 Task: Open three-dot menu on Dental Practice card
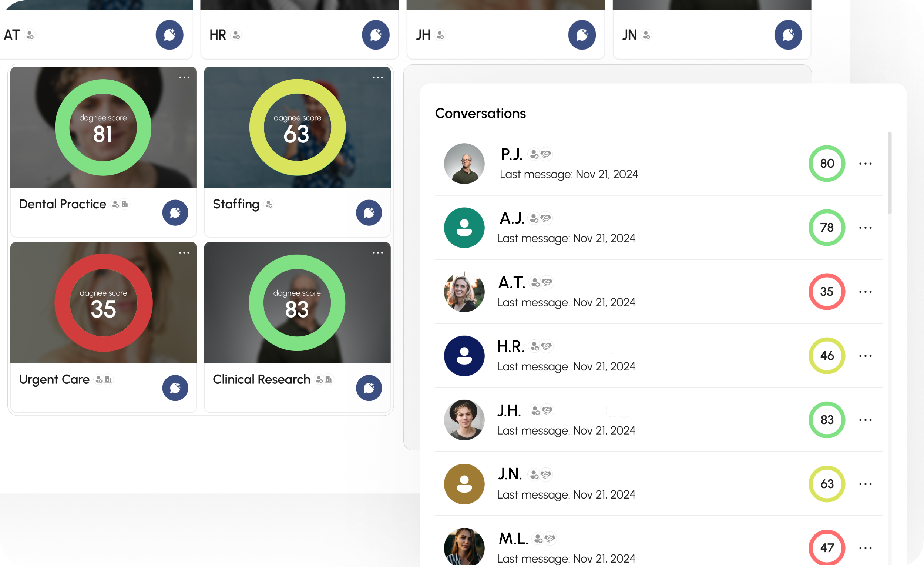[184, 78]
